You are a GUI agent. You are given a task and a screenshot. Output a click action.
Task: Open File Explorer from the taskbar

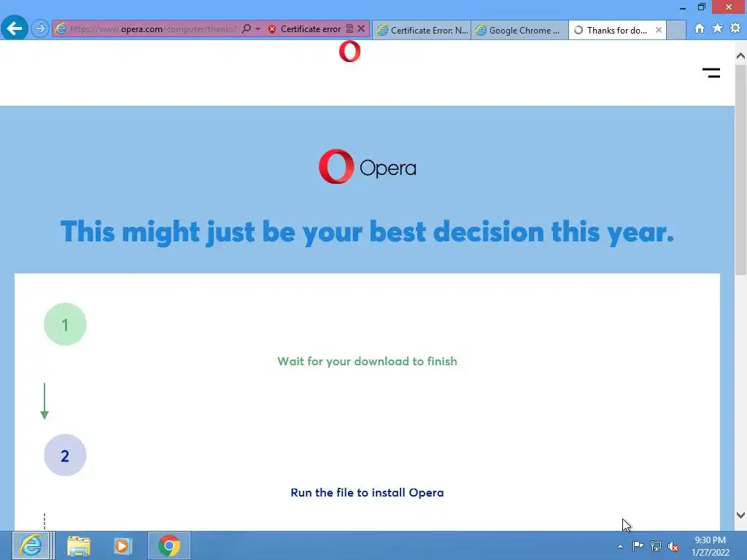tap(79, 545)
